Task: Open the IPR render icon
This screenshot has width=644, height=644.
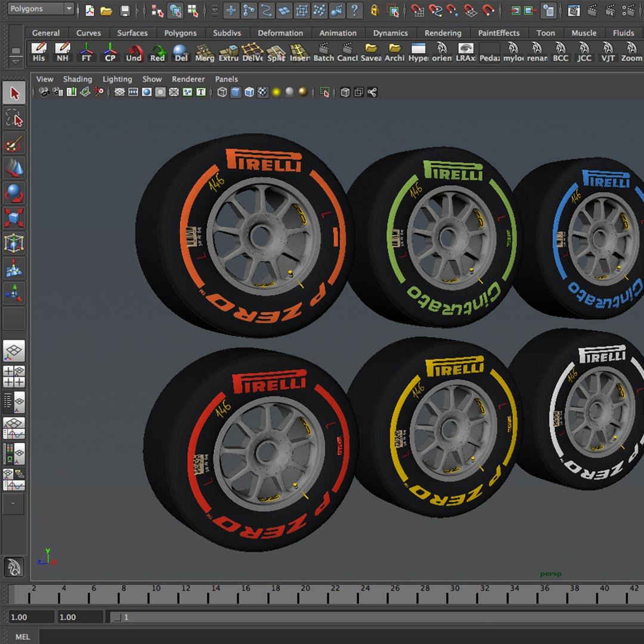Action: [611, 11]
